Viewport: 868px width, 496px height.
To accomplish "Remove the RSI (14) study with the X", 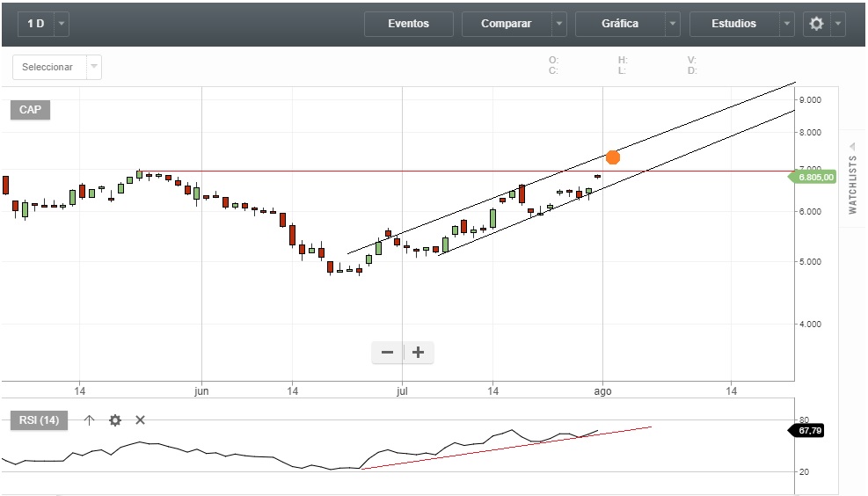I will point(140,420).
